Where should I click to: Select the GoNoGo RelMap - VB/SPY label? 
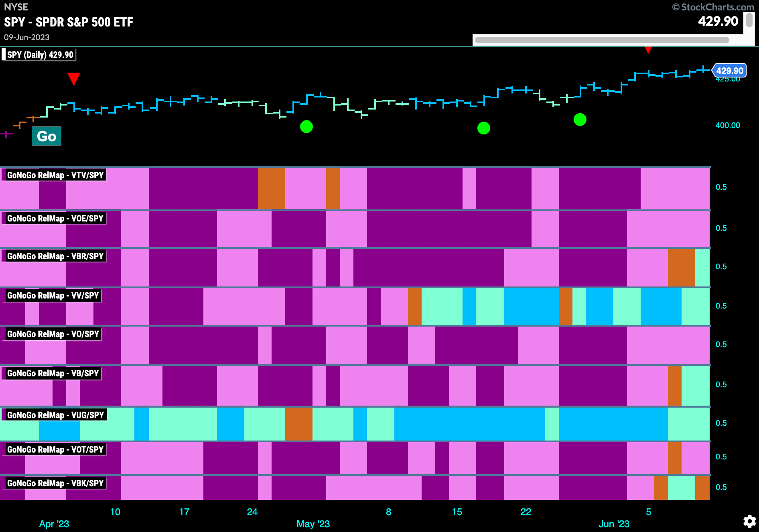52,373
